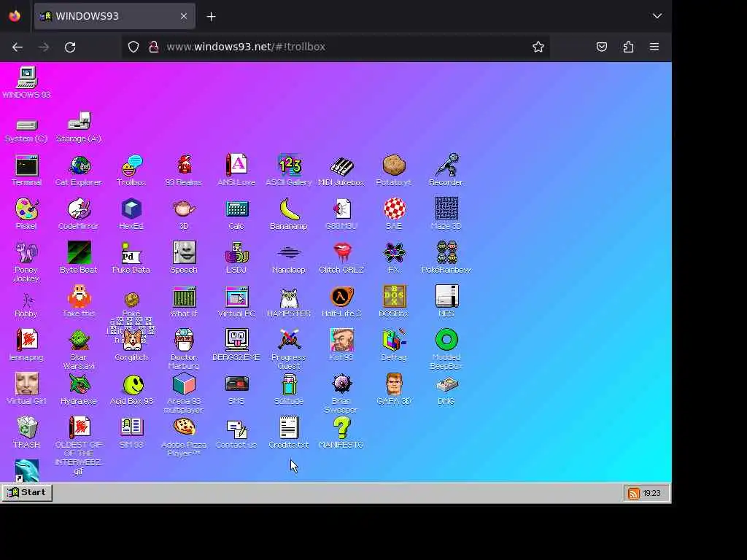Click the RSS feed tray icon
The width and height of the screenshot is (747, 560).
click(x=633, y=494)
